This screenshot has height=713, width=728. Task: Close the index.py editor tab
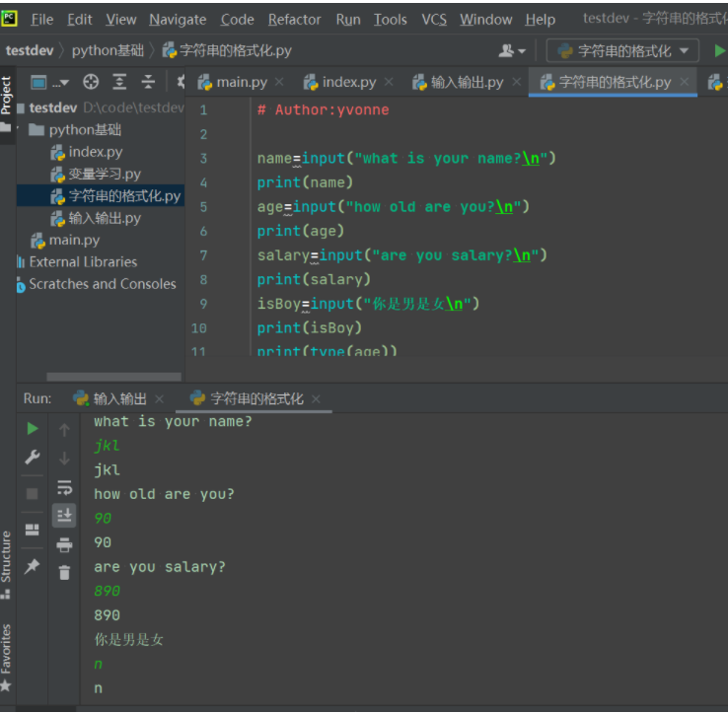pos(389,82)
